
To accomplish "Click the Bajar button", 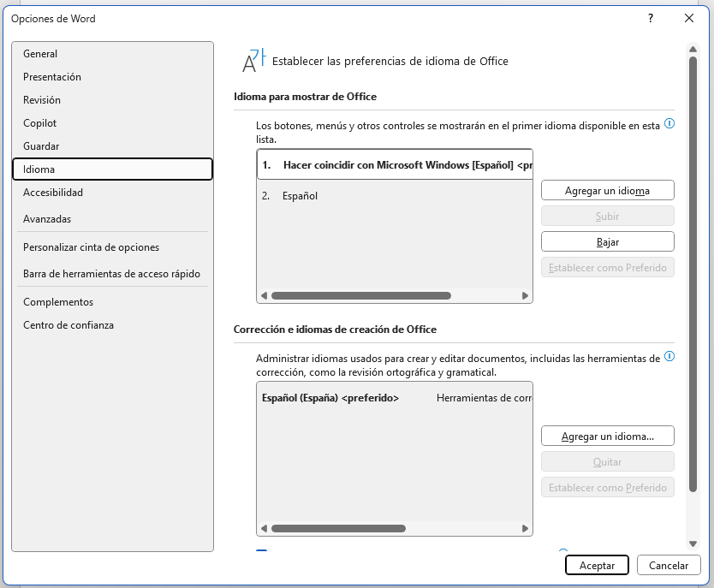I will 608,241.
